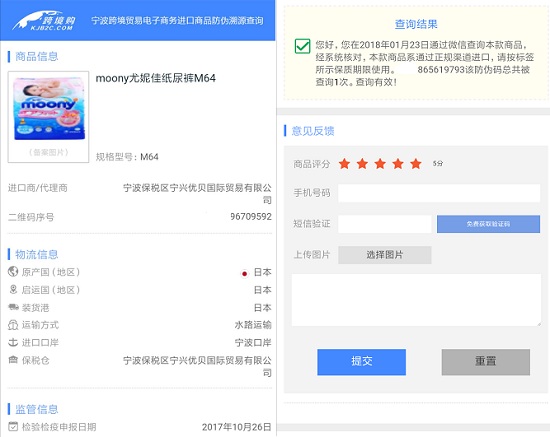This screenshot has height=437, width=550.
Task: Click the 监管信息 section heading
Action: click(36, 409)
